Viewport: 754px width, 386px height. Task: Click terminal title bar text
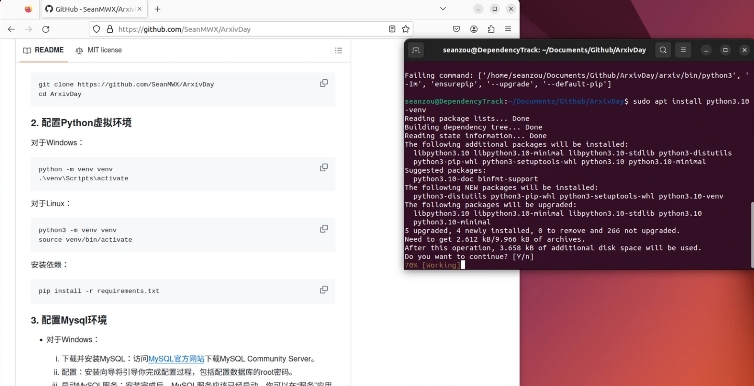[x=544, y=50]
